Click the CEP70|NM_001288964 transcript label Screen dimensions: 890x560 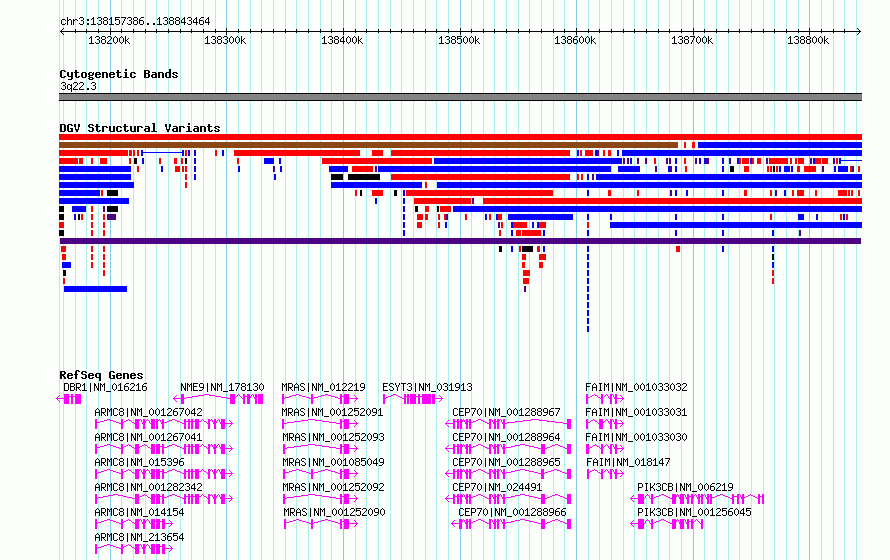[506, 437]
